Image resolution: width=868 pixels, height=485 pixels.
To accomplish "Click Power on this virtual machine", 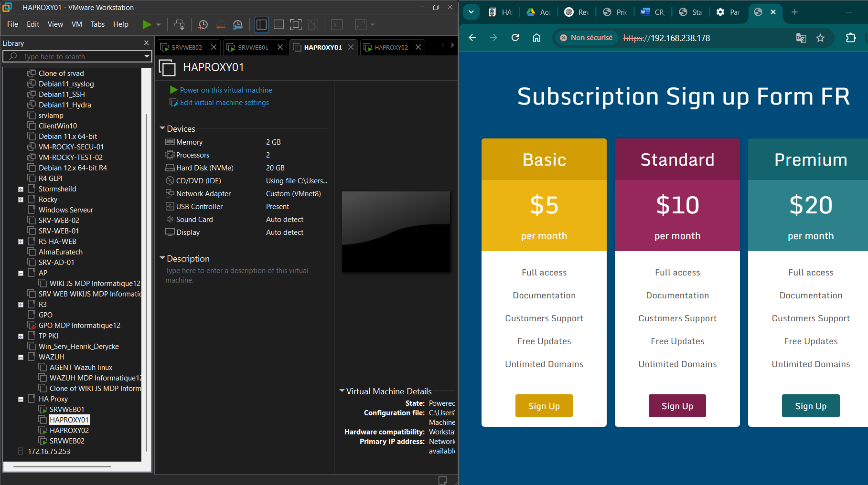I will click(226, 90).
